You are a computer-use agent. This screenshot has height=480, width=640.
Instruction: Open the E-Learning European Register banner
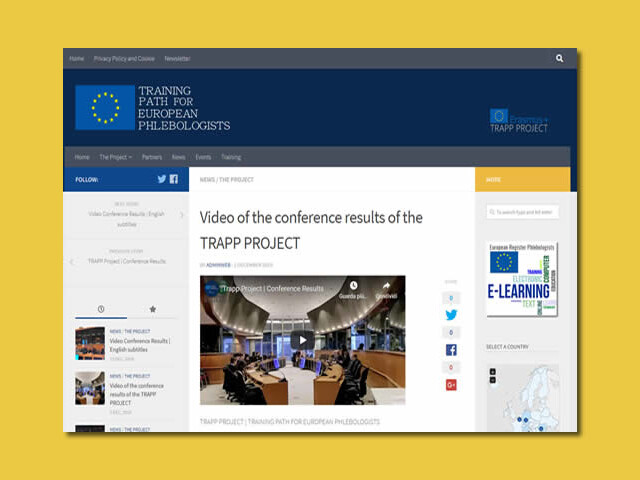point(522,279)
